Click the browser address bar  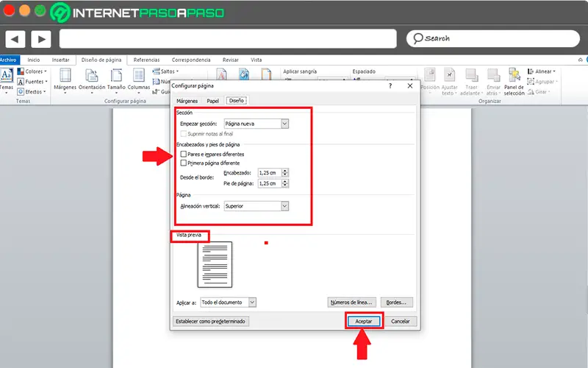[228, 39]
